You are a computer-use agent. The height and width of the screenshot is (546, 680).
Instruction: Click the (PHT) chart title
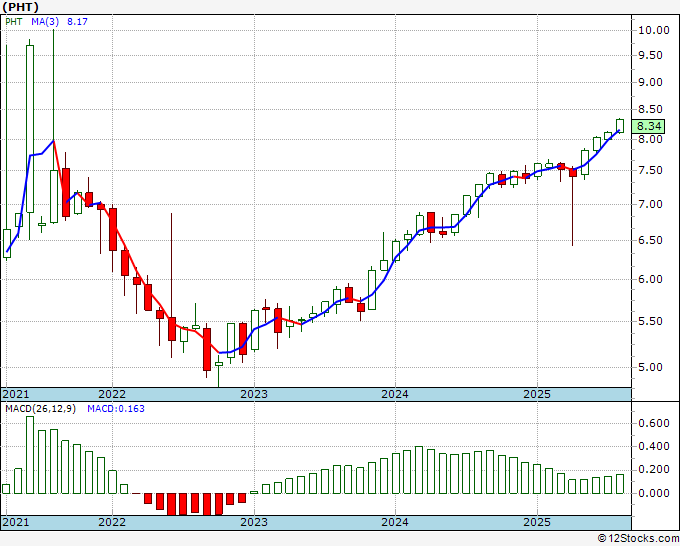(20, 7)
